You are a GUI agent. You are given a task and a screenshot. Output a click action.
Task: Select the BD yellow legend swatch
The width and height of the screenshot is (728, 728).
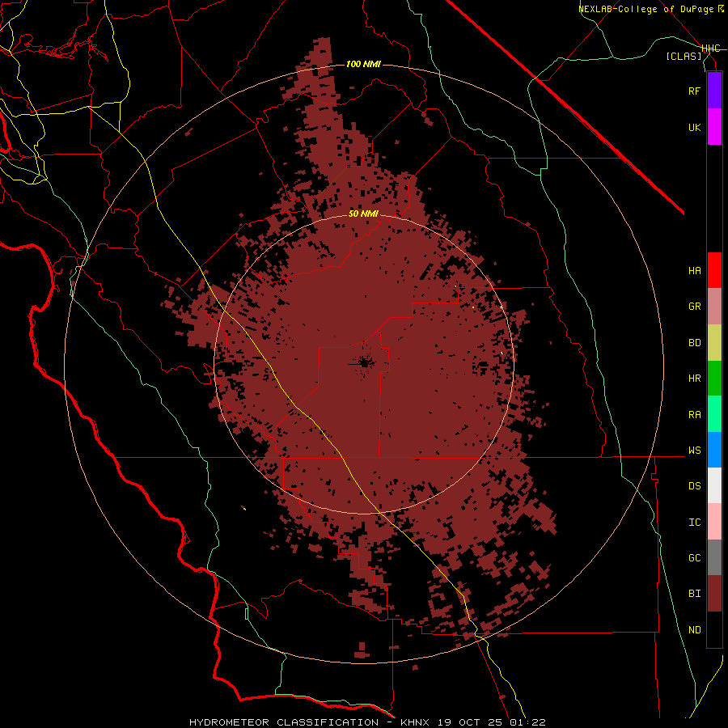pos(714,343)
